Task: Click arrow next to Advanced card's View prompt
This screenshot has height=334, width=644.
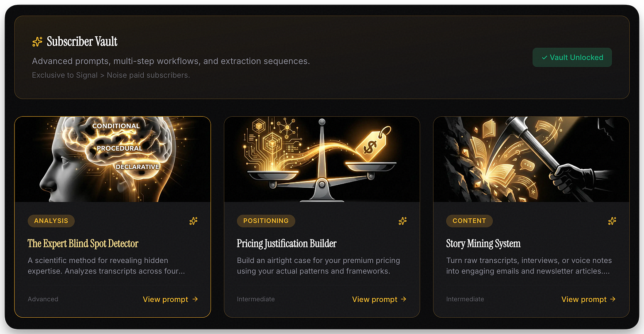Action: click(x=195, y=299)
